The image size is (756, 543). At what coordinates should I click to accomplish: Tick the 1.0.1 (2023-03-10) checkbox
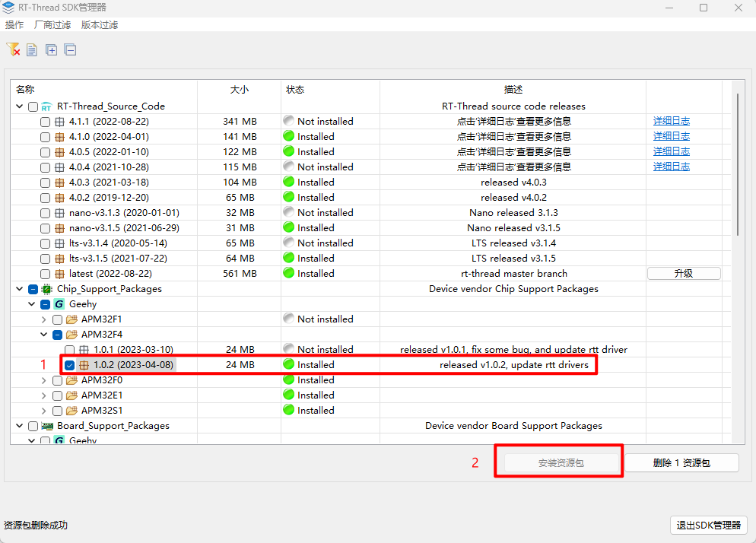69,350
